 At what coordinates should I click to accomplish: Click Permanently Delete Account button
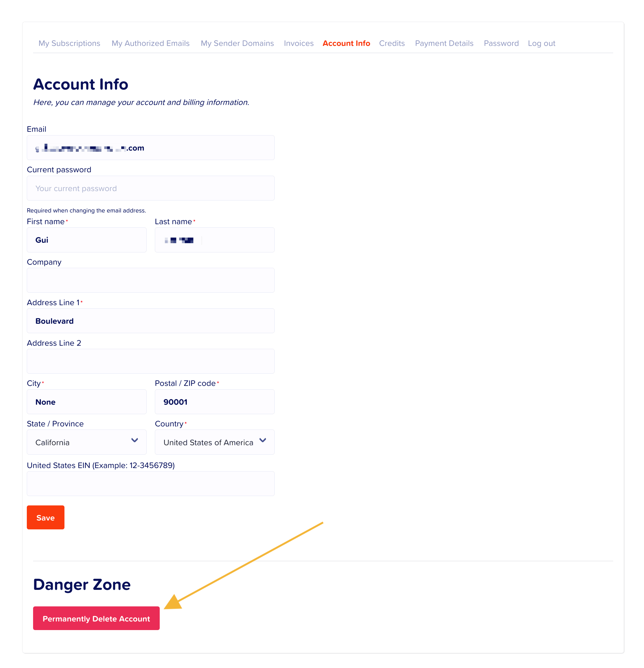click(x=96, y=618)
